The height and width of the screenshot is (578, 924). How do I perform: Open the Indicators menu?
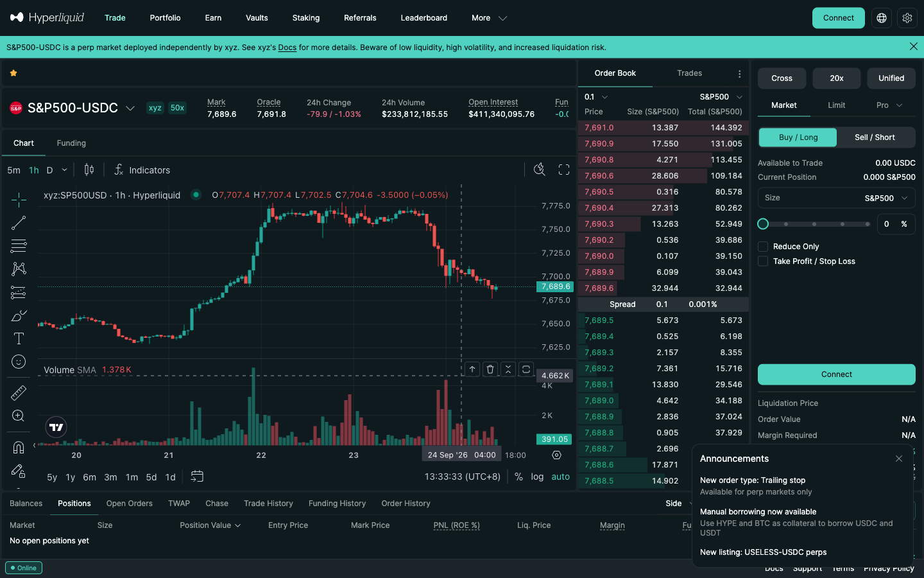pos(142,170)
